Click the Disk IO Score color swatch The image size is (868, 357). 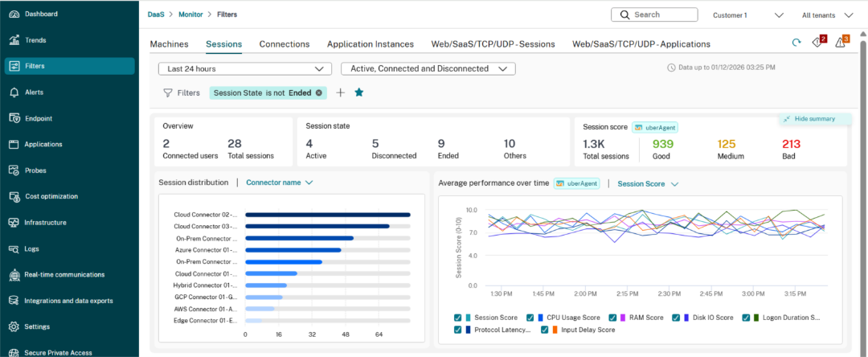point(687,318)
